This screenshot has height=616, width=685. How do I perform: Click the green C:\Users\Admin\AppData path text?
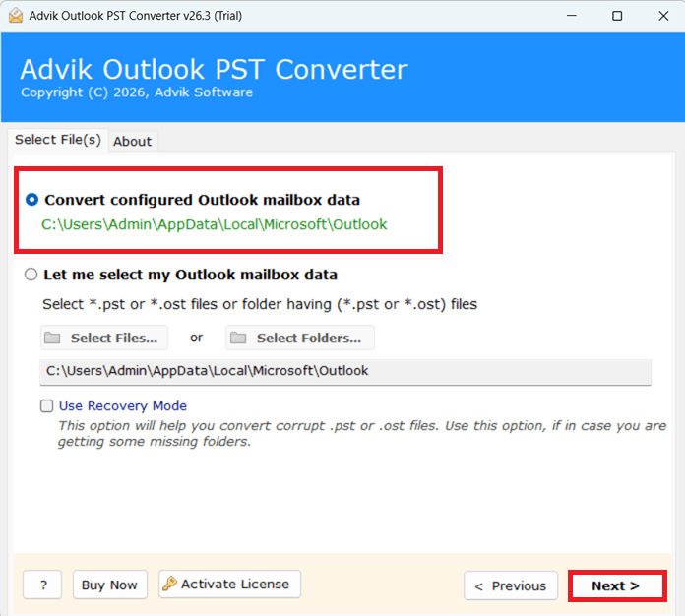[215, 224]
